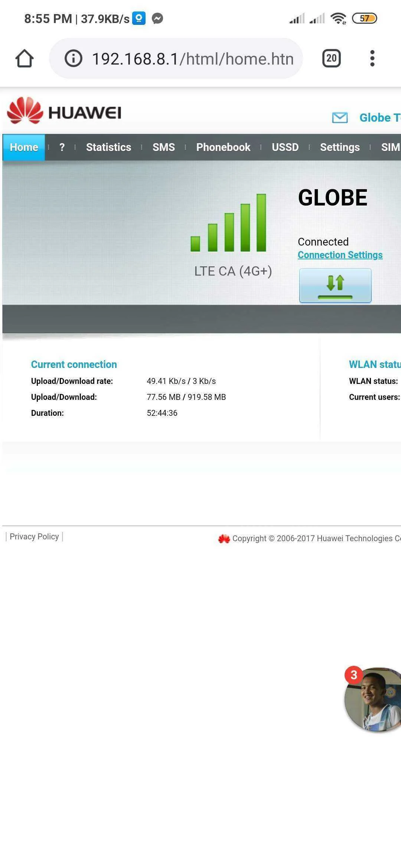Tap the Messenger notification in status bar
The image size is (401, 868).
point(158,18)
